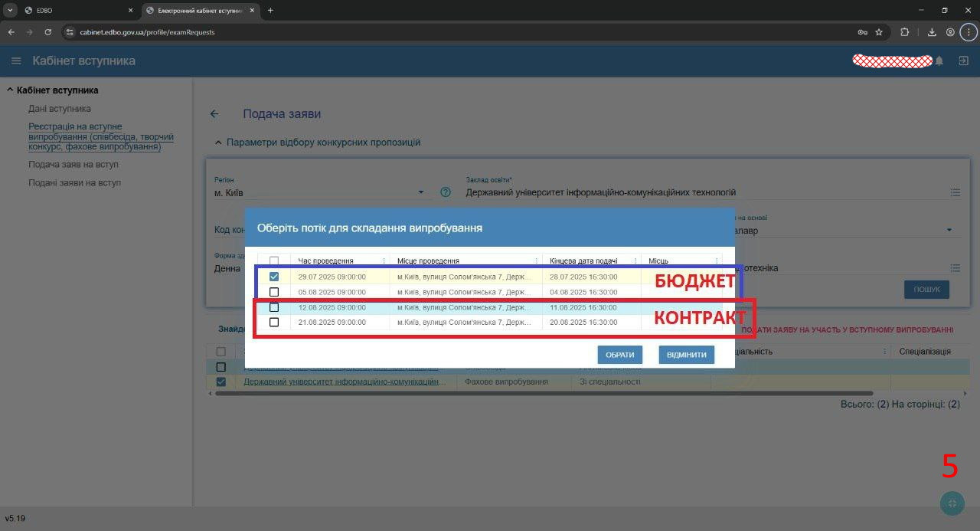Sort by the Кінцева дата подачі column header
The image size is (980, 531).
[x=583, y=261]
